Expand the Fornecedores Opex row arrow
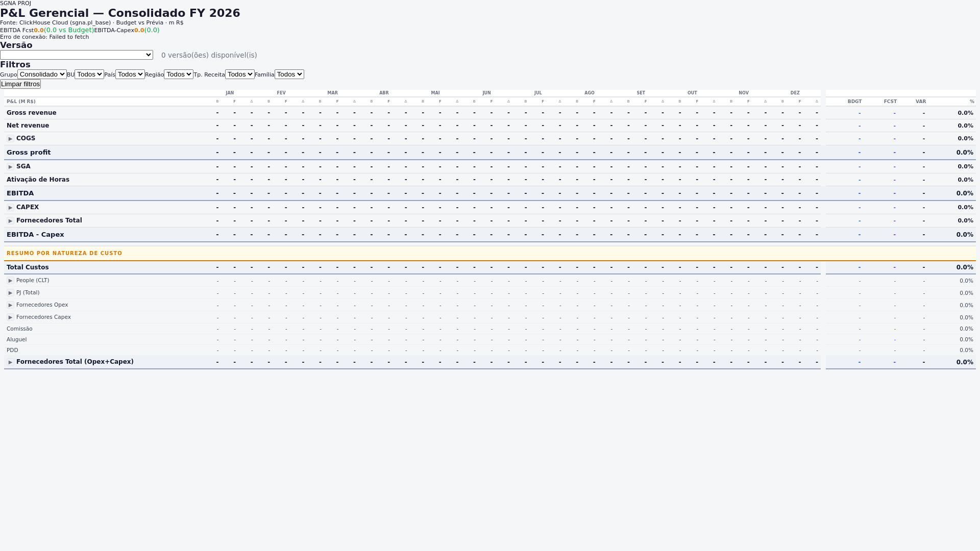Image resolution: width=980 pixels, height=551 pixels. tap(10, 305)
